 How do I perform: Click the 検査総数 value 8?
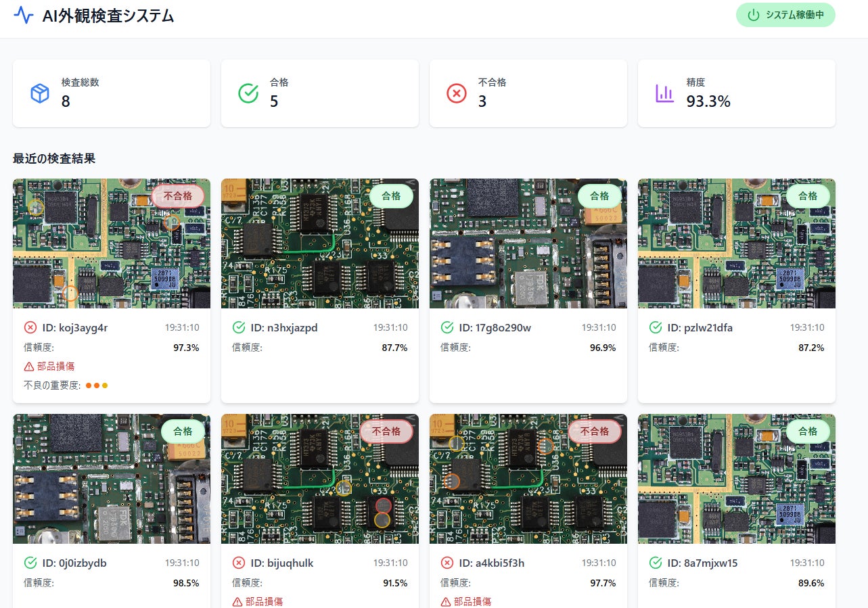[66, 101]
